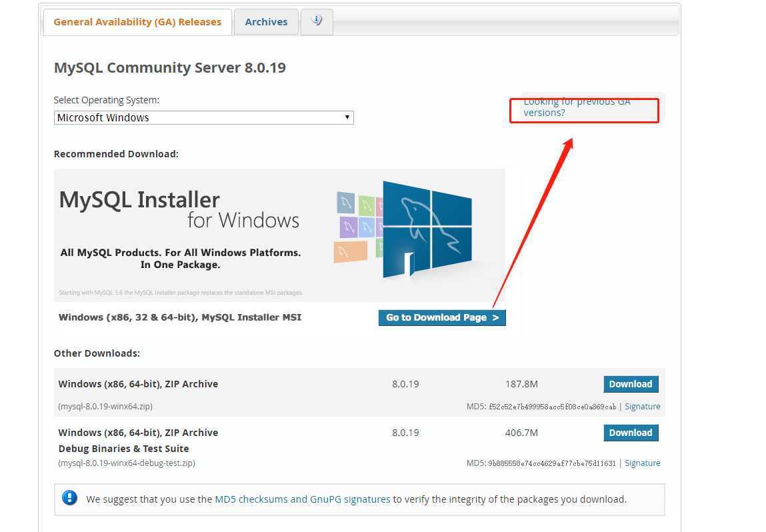766x532 pixels.
Task: Click the Other Downloads: label
Action: (x=97, y=353)
